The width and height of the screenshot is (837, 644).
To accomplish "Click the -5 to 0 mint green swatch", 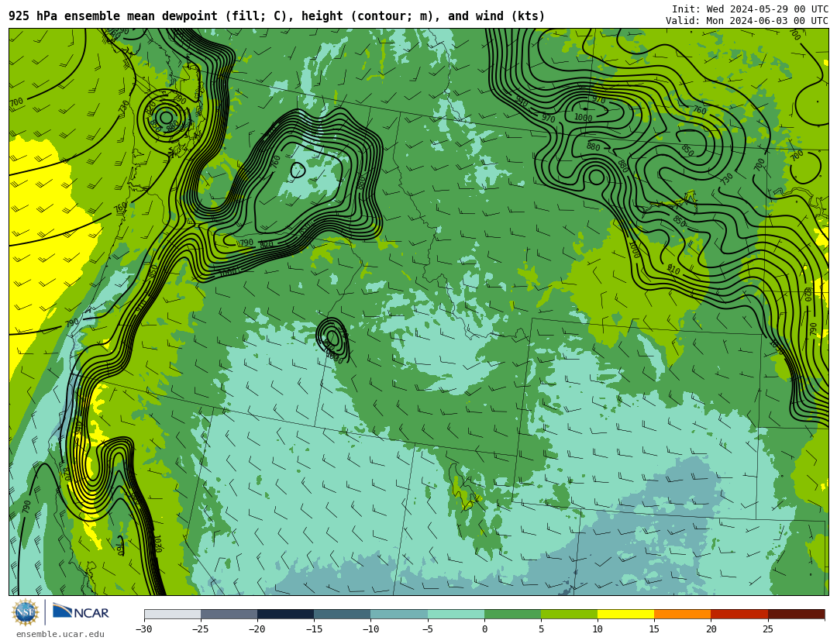I will pos(456,614).
